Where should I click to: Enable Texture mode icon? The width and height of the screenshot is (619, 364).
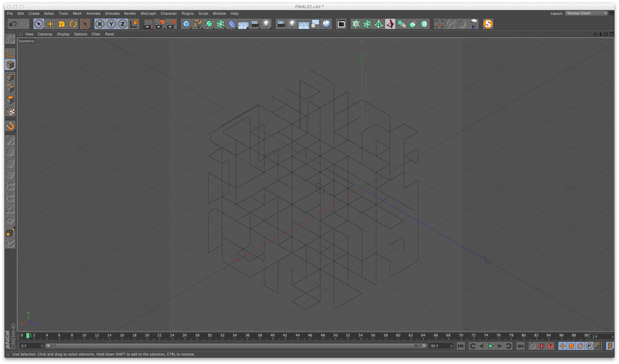pos(11,111)
